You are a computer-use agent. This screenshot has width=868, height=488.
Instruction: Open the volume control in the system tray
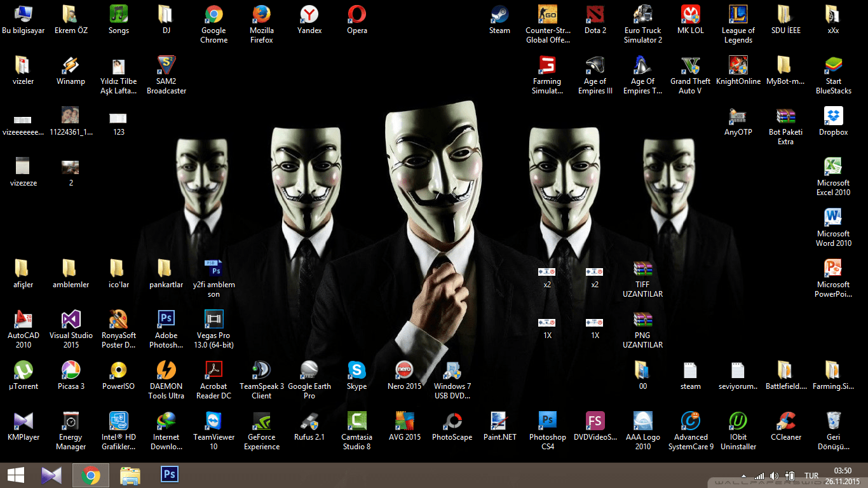(774, 475)
